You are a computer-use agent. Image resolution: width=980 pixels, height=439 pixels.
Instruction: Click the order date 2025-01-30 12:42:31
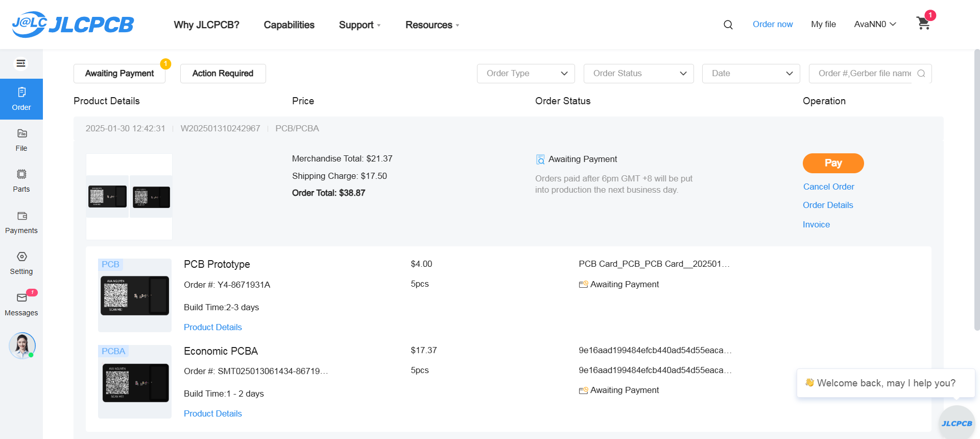[x=125, y=128]
